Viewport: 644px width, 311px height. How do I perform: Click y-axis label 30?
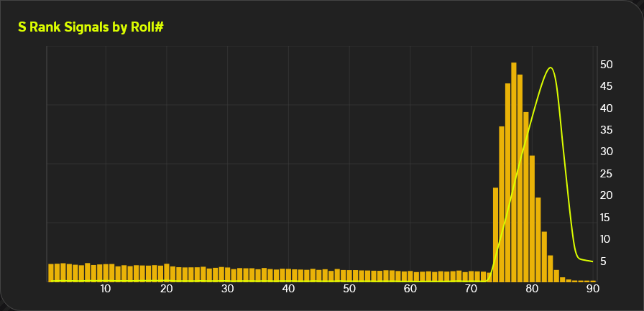pyautogui.click(x=607, y=152)
